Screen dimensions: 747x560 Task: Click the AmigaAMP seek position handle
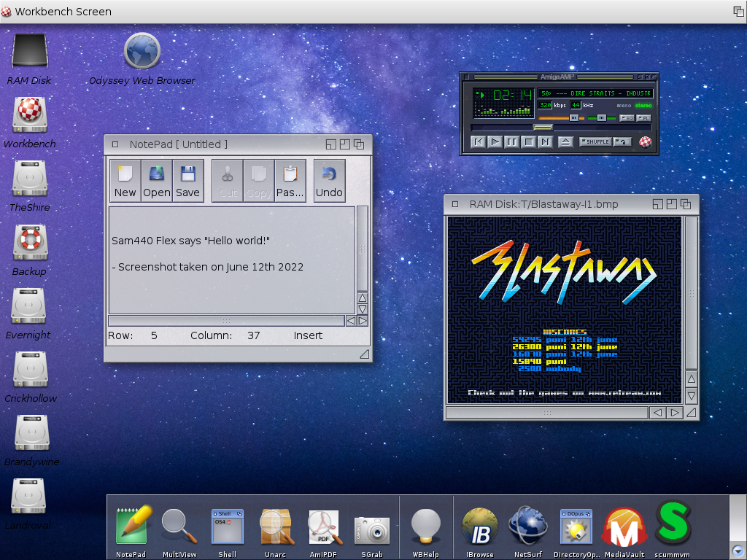543,127
